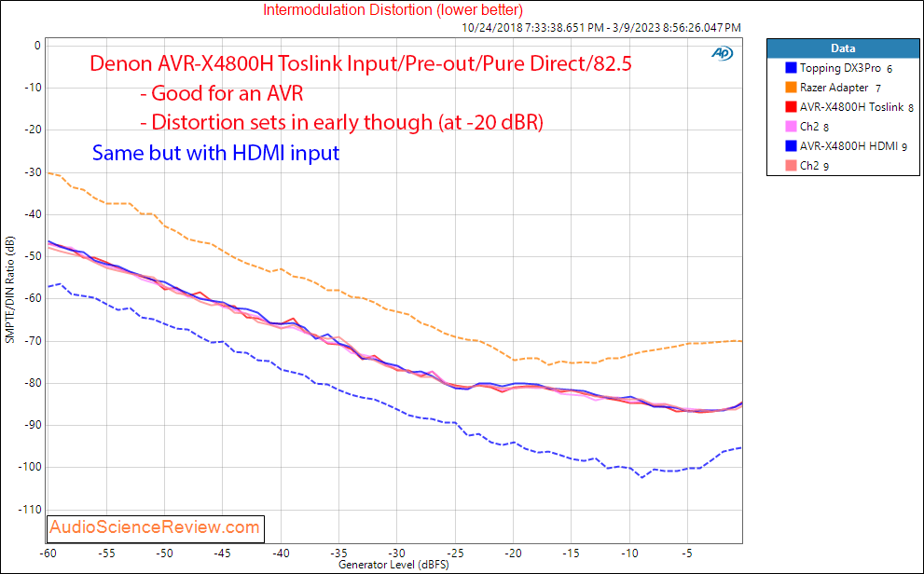
Task: Click the 'Good for an AVR' annotation
Action: coord(222,93)
